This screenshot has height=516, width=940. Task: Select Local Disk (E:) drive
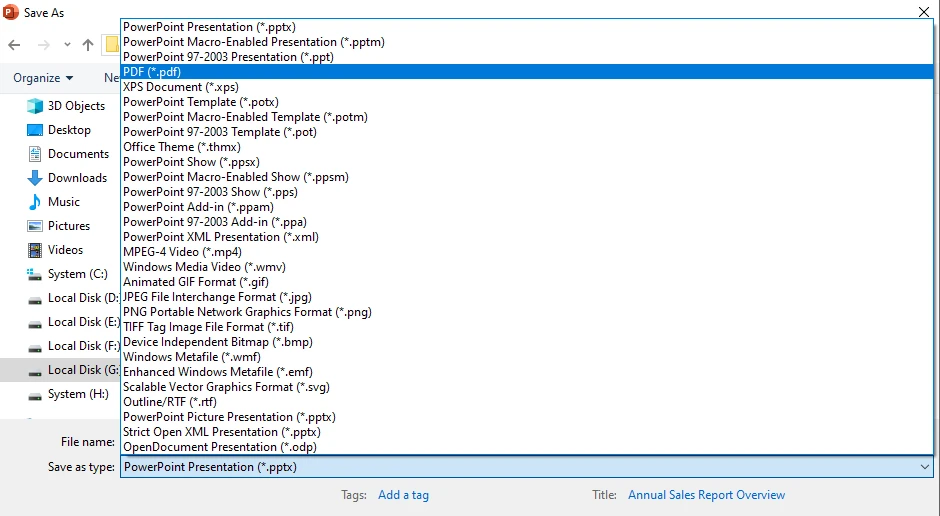pos(83,322)
